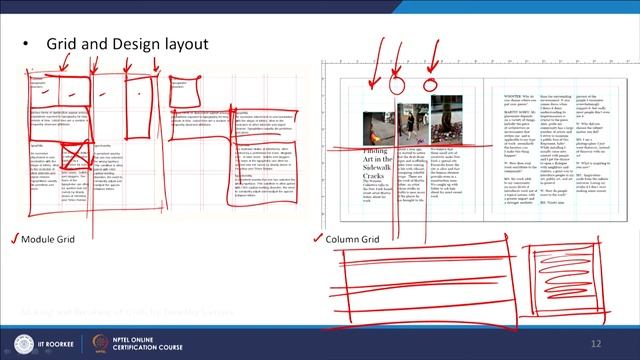Click 'NPTEL ONLINE CERTIFICATION COURSE' text
The image size is (640, 360).
tap(148, 344)
